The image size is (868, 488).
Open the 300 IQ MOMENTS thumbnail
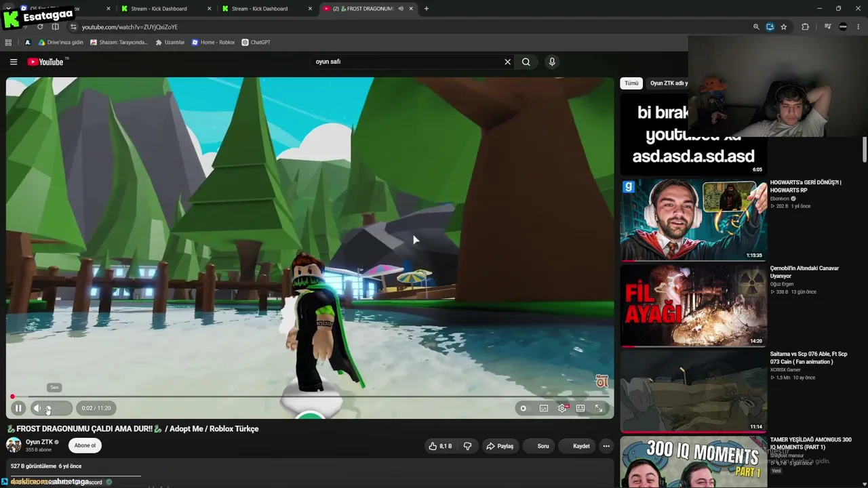[693, 462]
